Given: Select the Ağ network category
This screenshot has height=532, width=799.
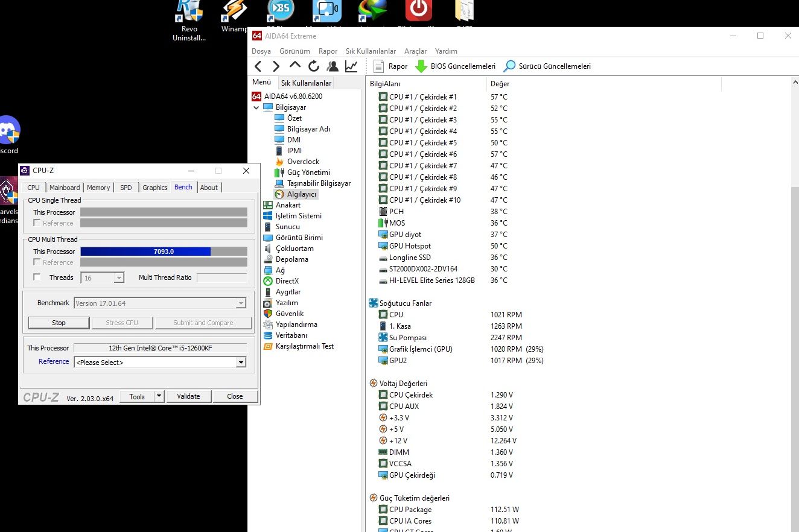Looking at the screenshot, I should point(275,270).
